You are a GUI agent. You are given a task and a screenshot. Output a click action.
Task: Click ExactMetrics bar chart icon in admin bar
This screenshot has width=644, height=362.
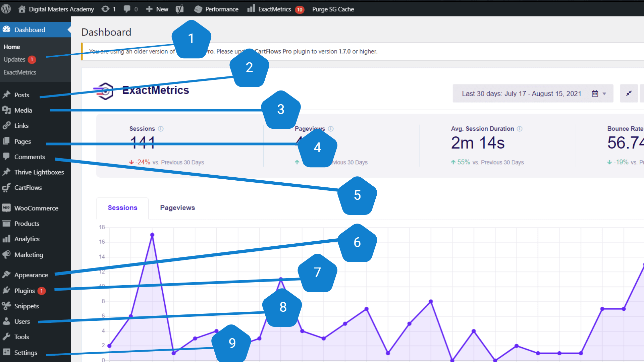[251, 8]
